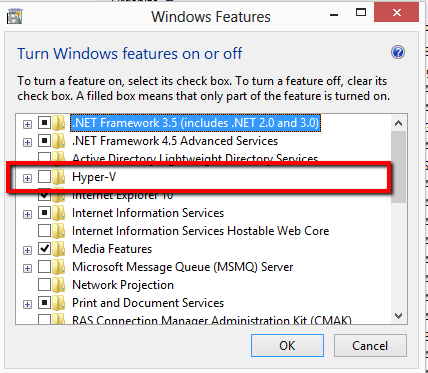Click the Cancel button

370,346
